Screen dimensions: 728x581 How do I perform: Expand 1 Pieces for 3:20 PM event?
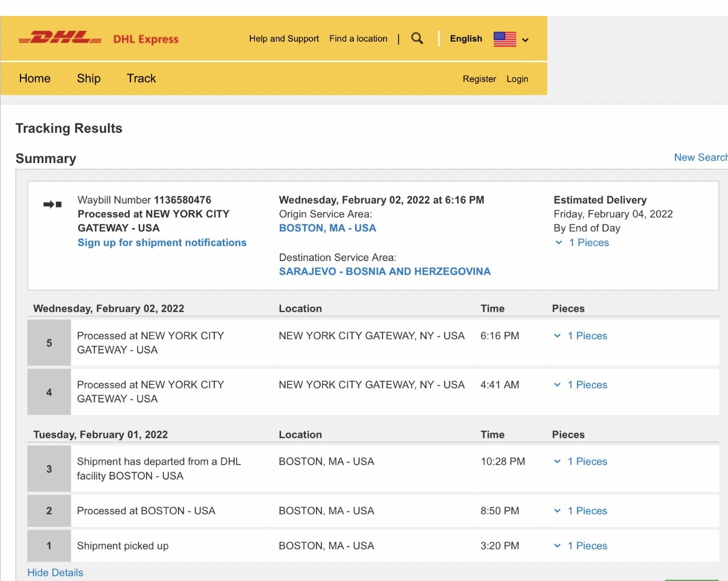point(580,546)
